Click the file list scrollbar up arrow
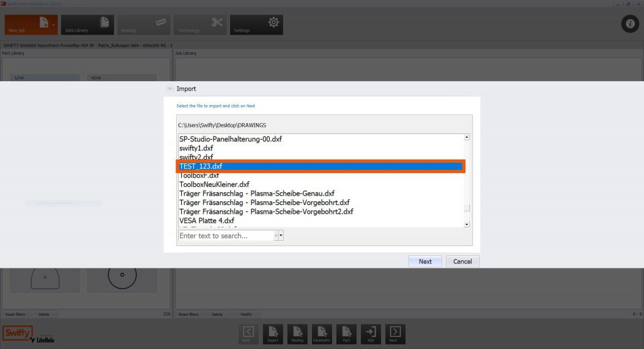 point(467,137)
